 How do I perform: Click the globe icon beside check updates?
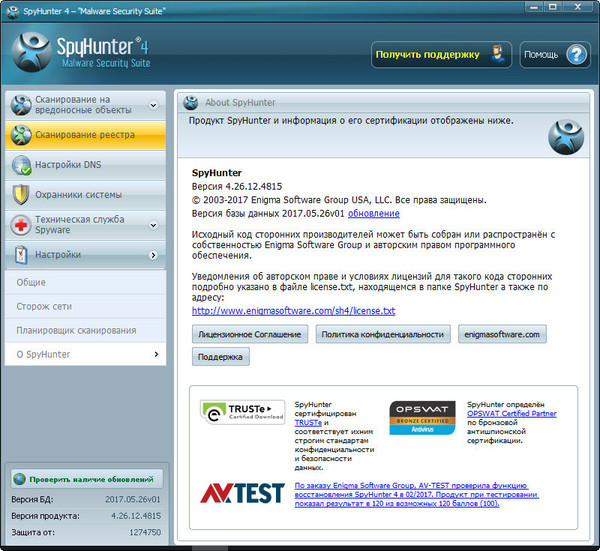pos(19,479)
